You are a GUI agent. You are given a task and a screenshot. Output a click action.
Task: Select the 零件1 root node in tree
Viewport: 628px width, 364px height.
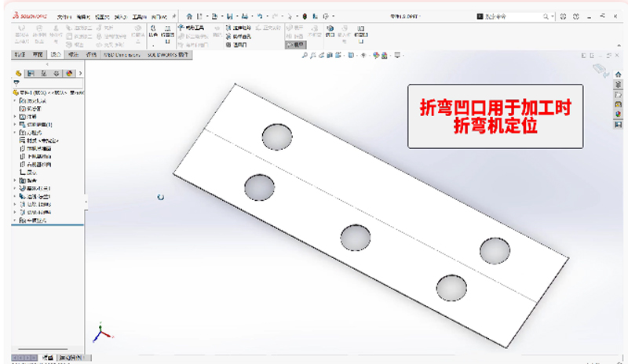click(48, 93)
